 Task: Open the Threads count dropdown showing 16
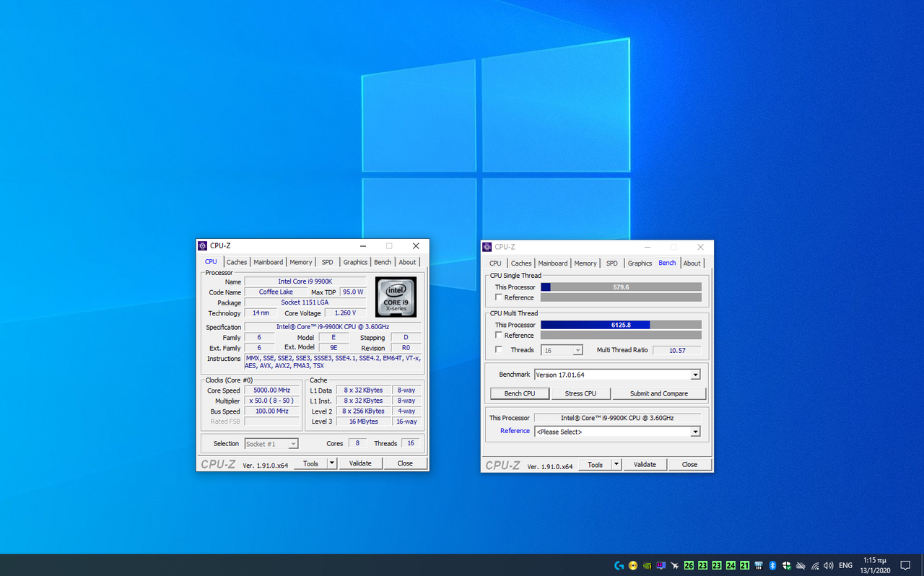562,350
